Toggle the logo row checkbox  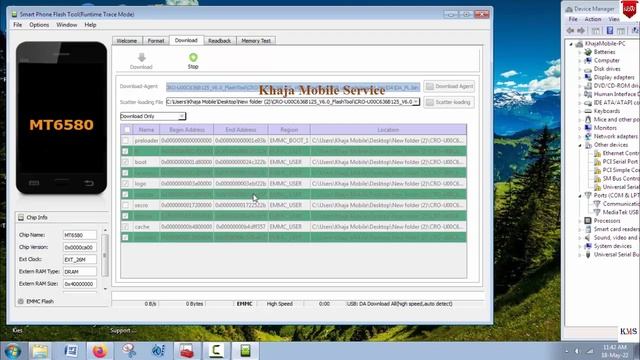[x=126, y=184]
